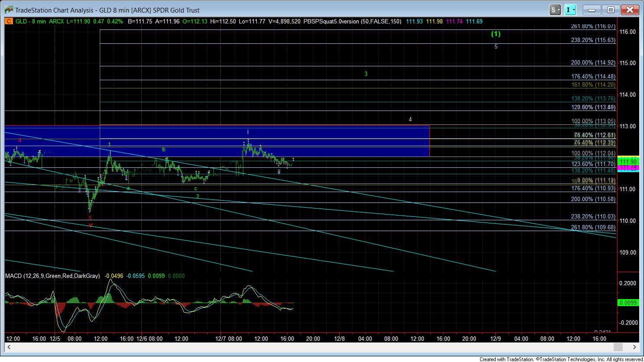Click the '12/8' date on time axis
Viewport: 644px width, 362px height.
[x=339, y=339]
